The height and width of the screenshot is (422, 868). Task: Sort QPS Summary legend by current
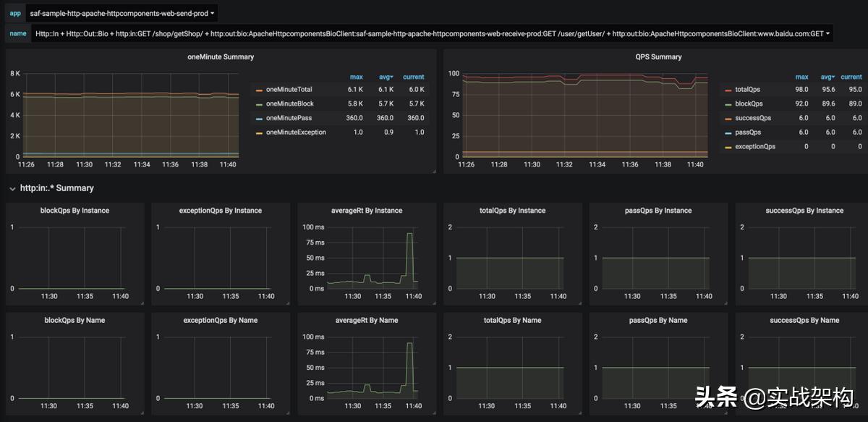click(851, 77)
